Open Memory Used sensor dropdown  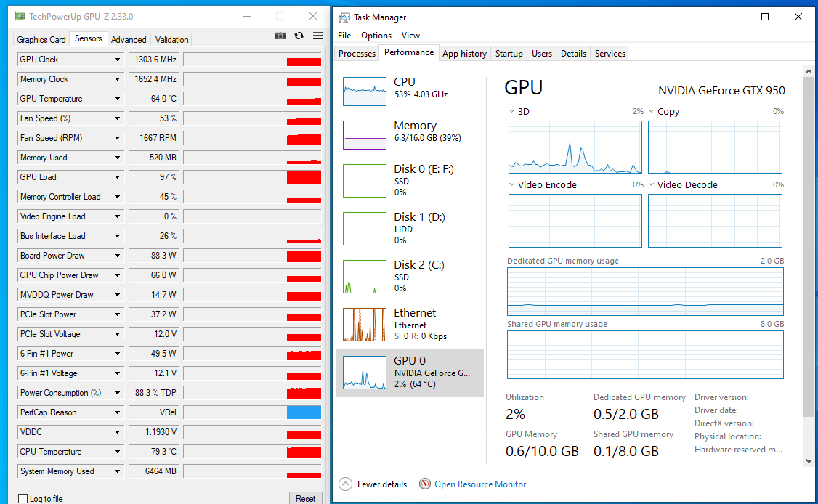[x=118, y=158]
